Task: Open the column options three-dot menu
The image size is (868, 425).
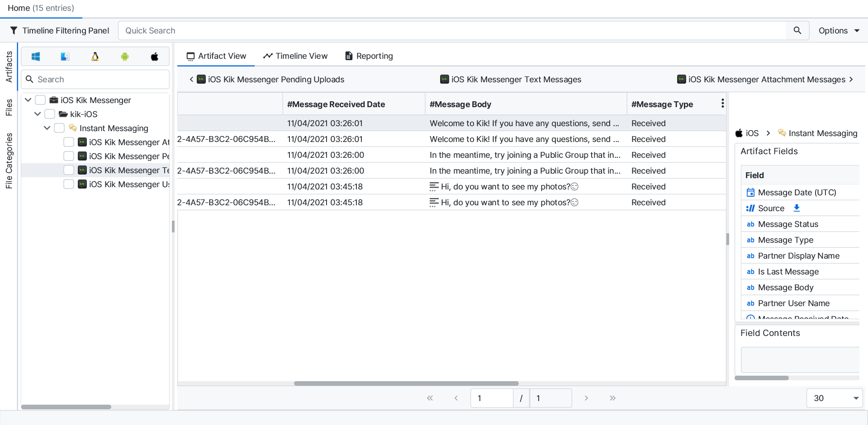Action: [x=722, y=104]
